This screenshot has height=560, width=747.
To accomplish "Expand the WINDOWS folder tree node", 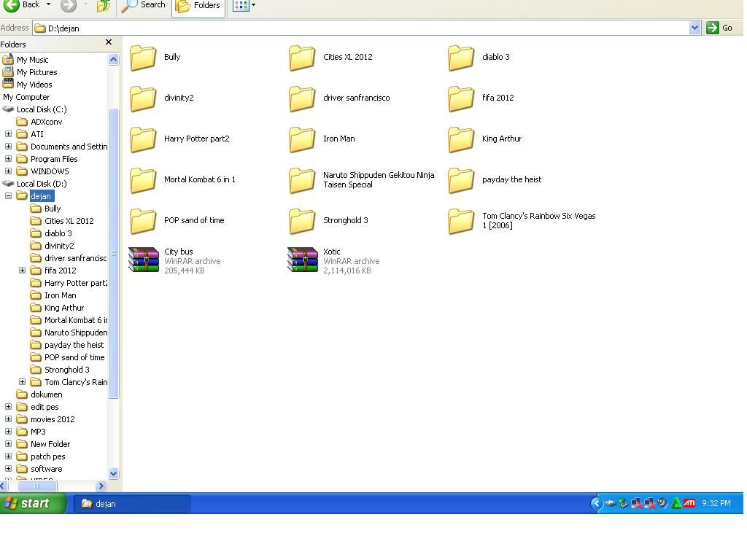I will click(x=9, y=171).
